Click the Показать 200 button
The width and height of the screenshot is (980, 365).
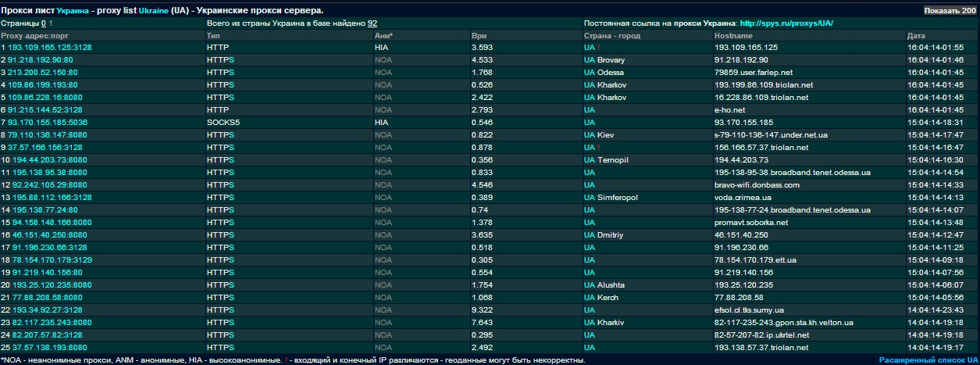click(x=950, y=10)
